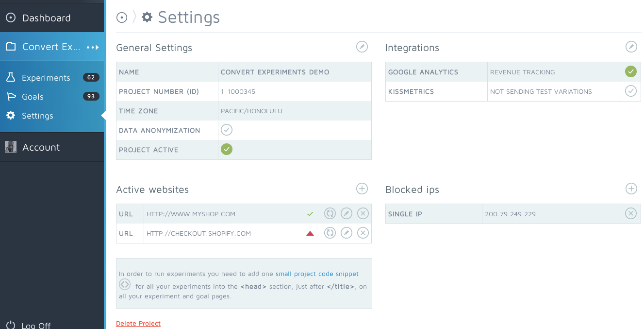Viewport: 644px width, 329px height.
Task: Add a new blocked IP
Action: (631, 189)
